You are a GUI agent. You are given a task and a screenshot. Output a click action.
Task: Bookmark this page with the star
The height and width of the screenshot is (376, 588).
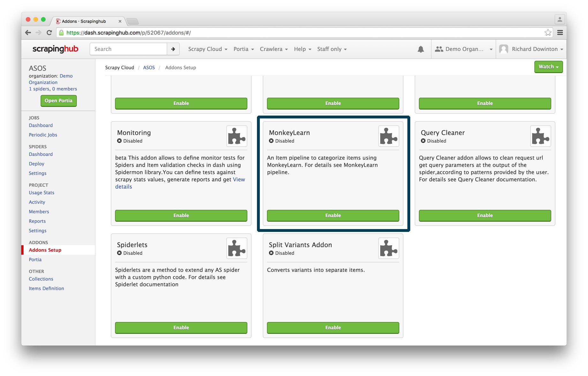[x=548, y=33]
